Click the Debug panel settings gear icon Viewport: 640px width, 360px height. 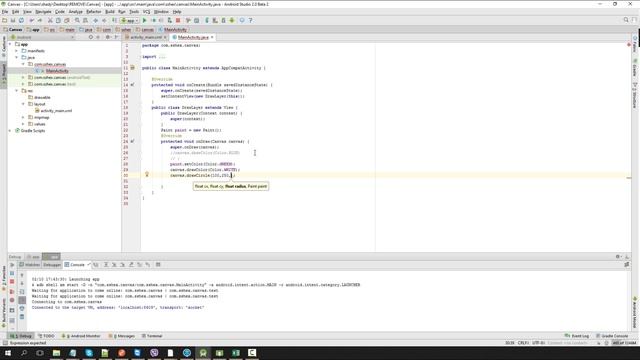pos(618,257)
